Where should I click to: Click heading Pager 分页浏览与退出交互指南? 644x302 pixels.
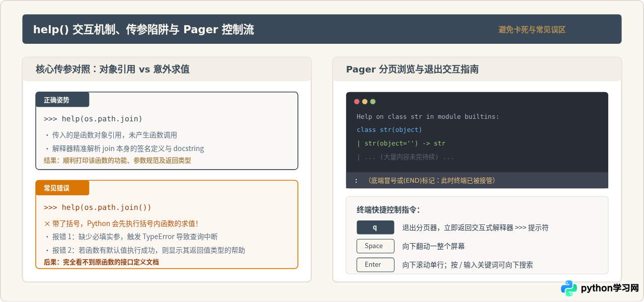[x=412, y=69]
